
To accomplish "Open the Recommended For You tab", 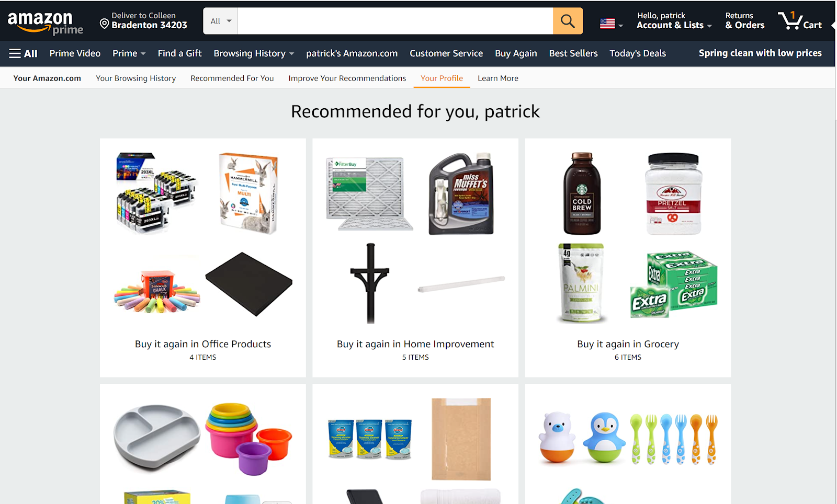I will pyautogui.click(x=232, y=78).
